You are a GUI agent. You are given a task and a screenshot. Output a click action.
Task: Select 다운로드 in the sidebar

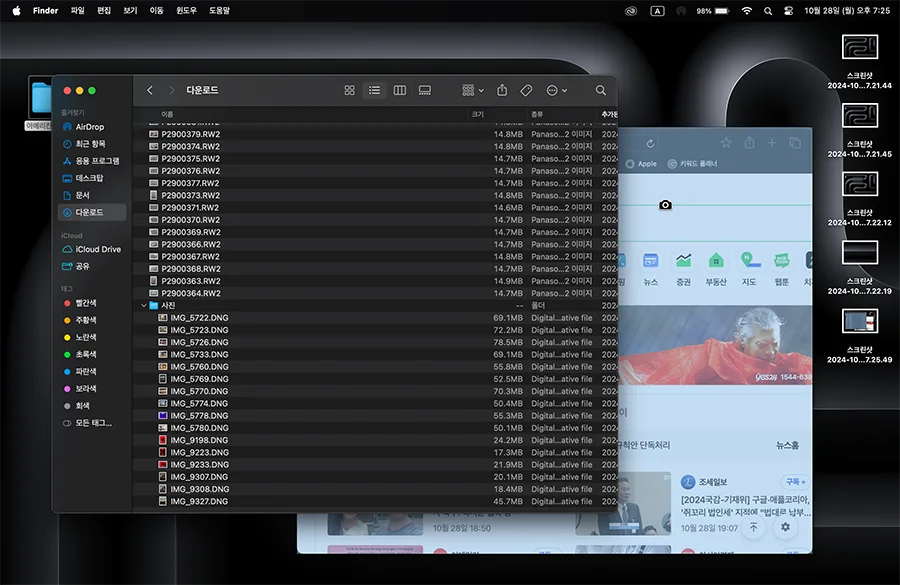coord(92,212)
